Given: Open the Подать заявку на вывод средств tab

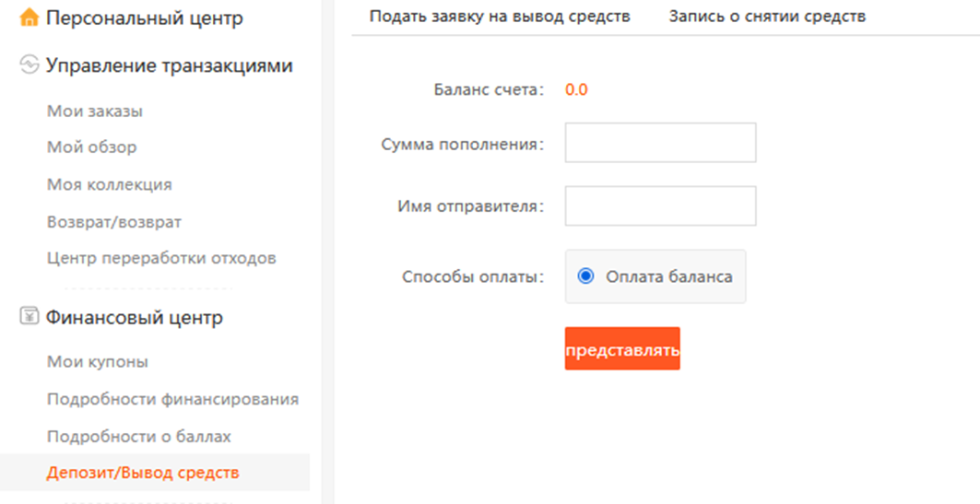Looking at the screenshot, I should click(500, 17).
